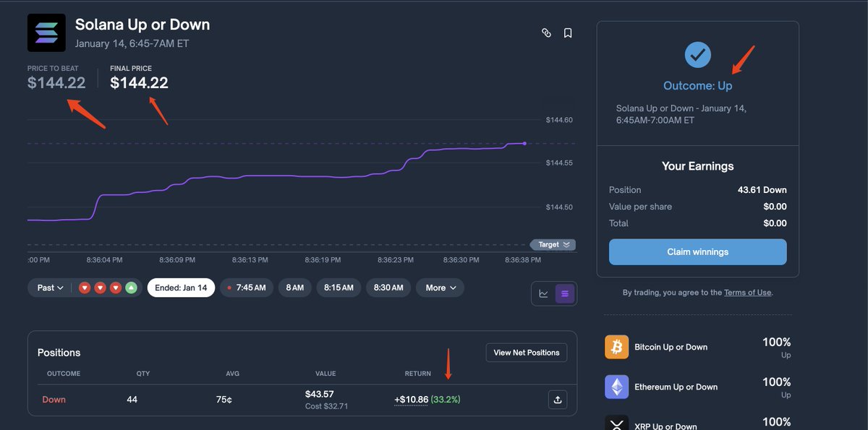This screenshot has width=868, height=430.
Task: Expand the More times dropdown
Action: (x=440, y=288)
